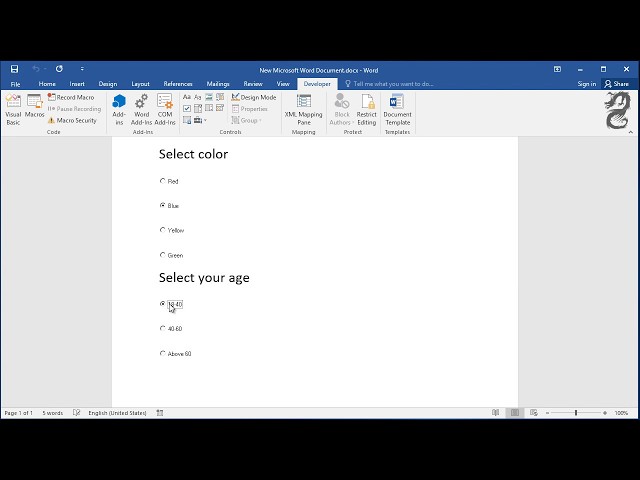
Task: Click the macro recording icon in status bar
Action: [x=160, y=413]
